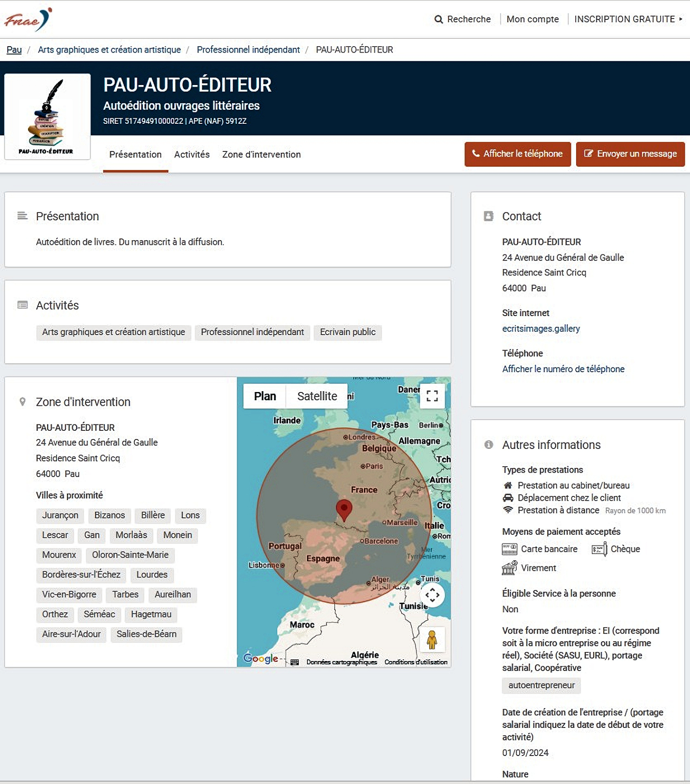Open the Zone d'intervention tab
The width and height of the screenshot is (690, 784).
261,154
